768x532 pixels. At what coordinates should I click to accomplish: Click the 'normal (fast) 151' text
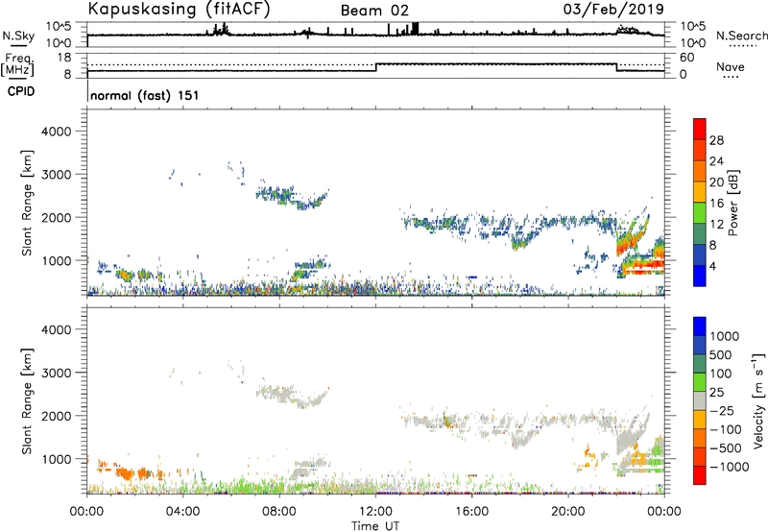coord(145,95)
